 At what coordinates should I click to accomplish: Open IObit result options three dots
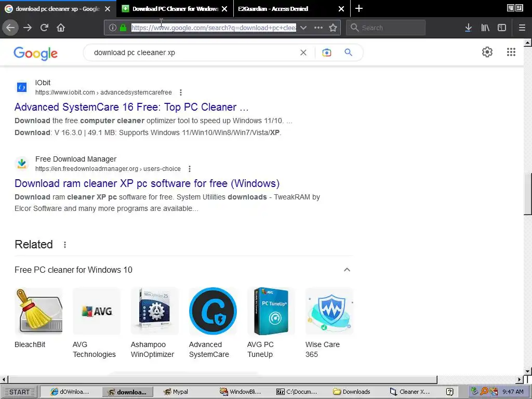tap(181, 92)
